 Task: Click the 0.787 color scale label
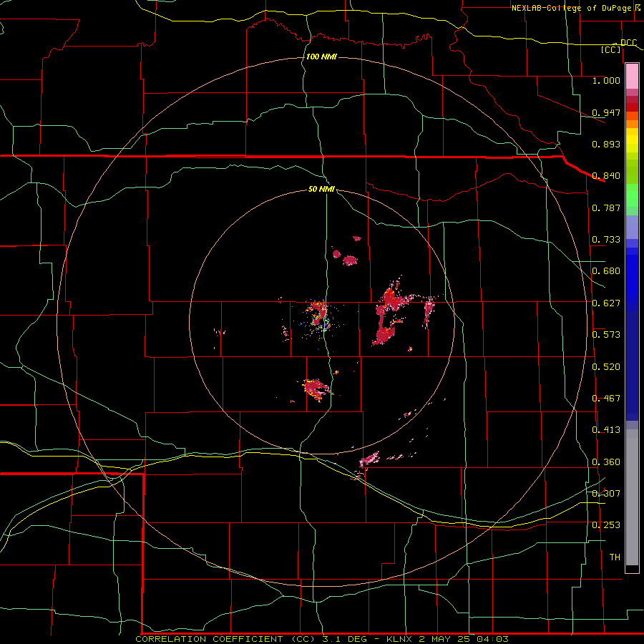[606, 208]
